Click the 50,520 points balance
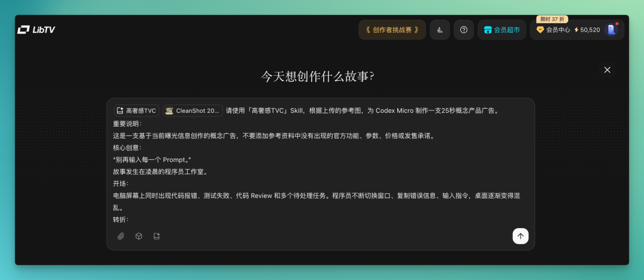Screen dimensions: 644x280 pyautogui.click(x=587, y=30)
